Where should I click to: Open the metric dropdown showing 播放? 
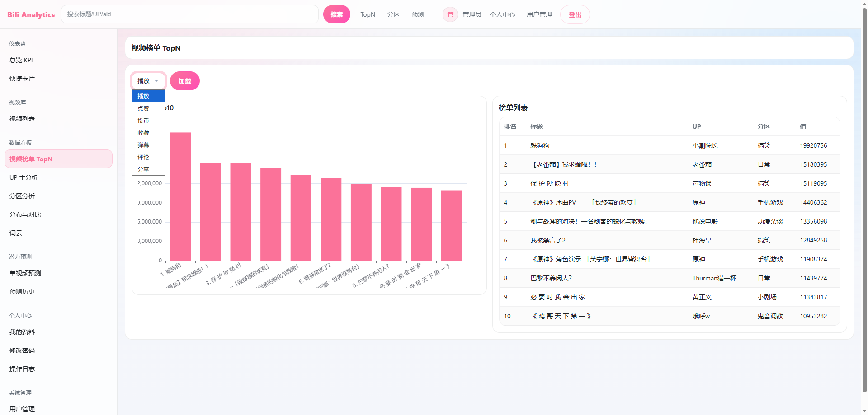coord(148,81)
